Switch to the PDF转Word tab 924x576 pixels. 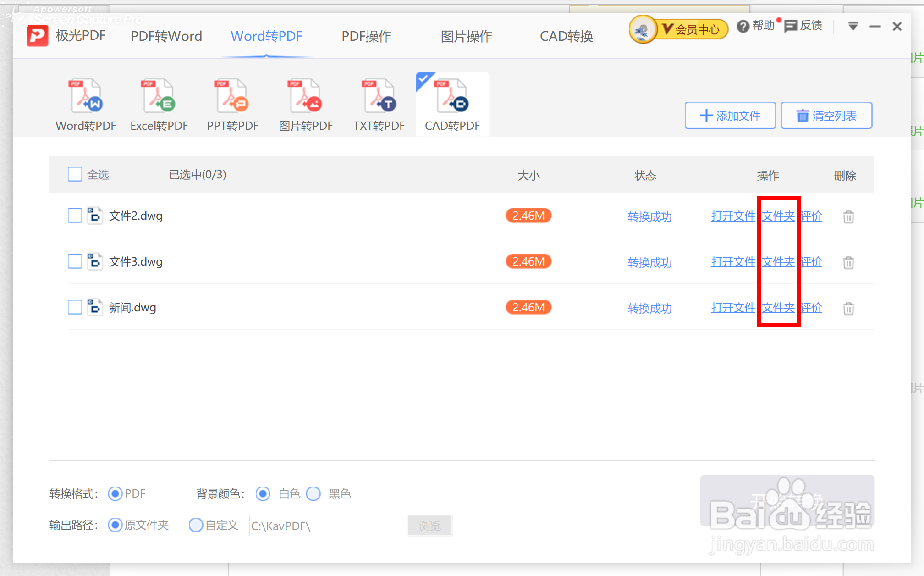tap(166, 36)
